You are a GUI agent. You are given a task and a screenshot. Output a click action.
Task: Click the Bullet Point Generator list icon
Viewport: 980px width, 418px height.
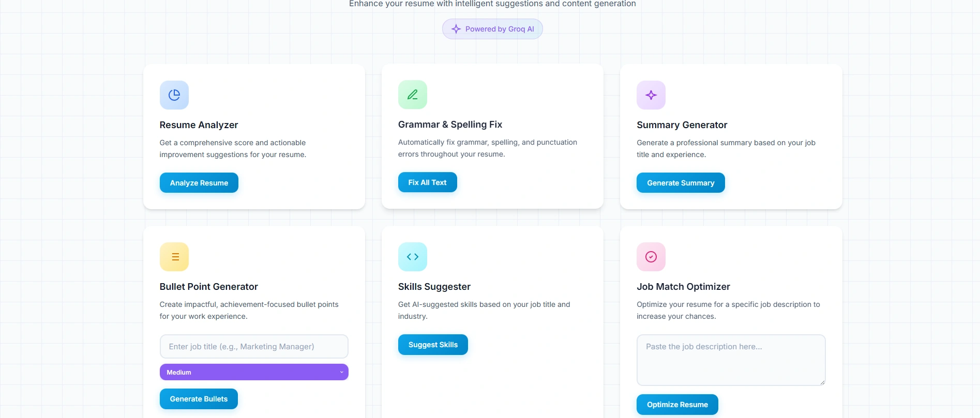pyautogui.click(x=174, y=256)
